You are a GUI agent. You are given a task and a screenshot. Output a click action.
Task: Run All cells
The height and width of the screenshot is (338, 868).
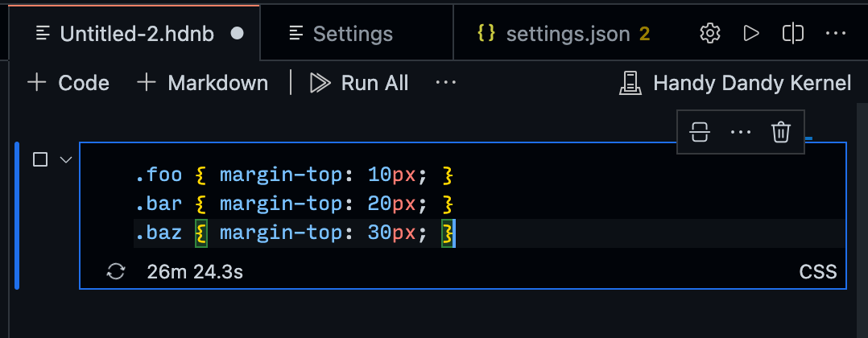tap(359, 84)
